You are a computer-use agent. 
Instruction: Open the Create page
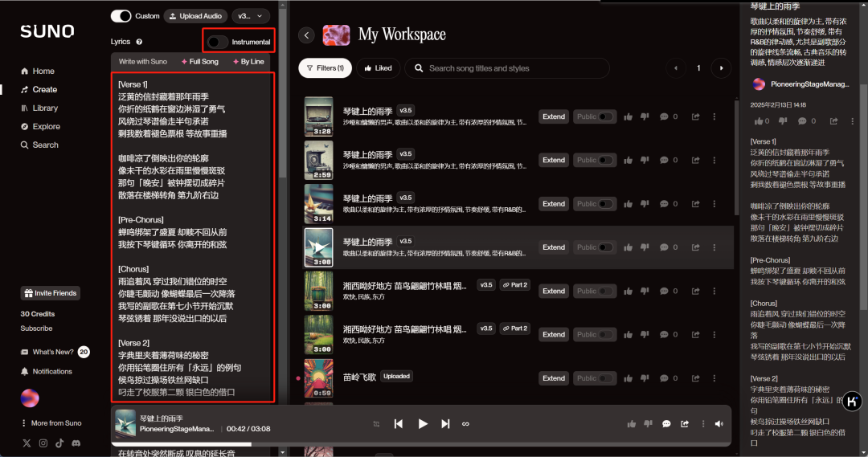coord(39,90)
